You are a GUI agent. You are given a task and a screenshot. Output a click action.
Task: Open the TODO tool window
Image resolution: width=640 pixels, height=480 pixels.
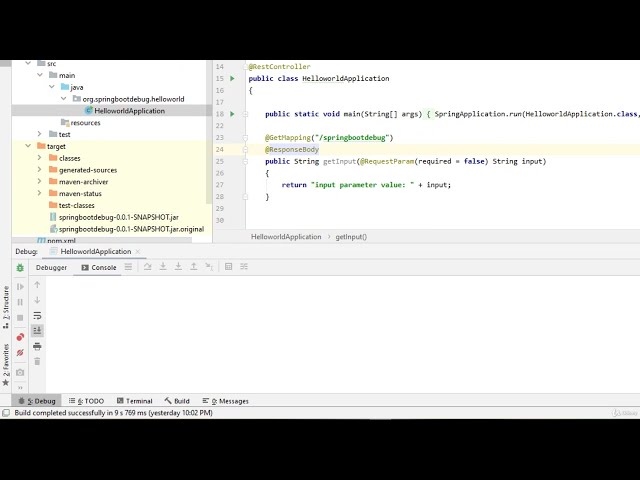87,401
